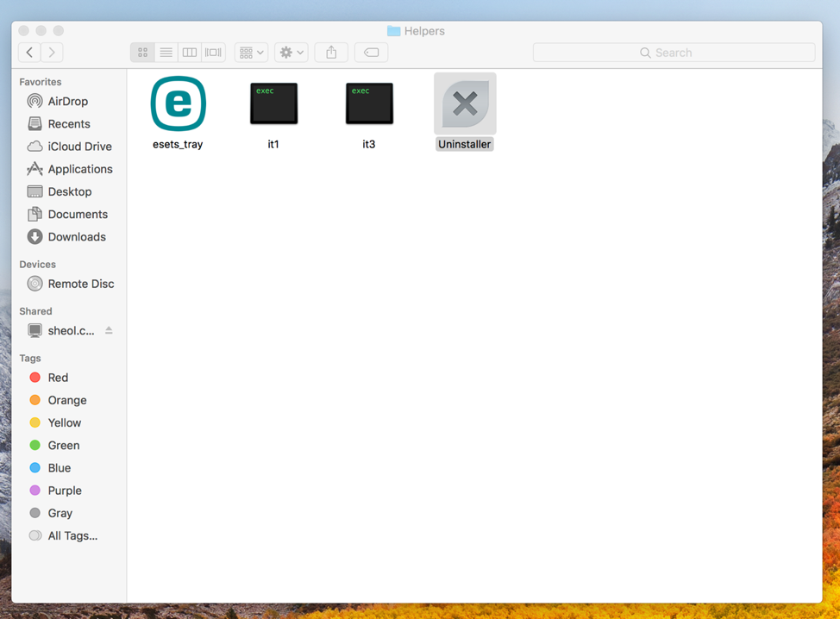Switch to column view mode
Screen dimensions: 840x619
[x=190, y=53]
